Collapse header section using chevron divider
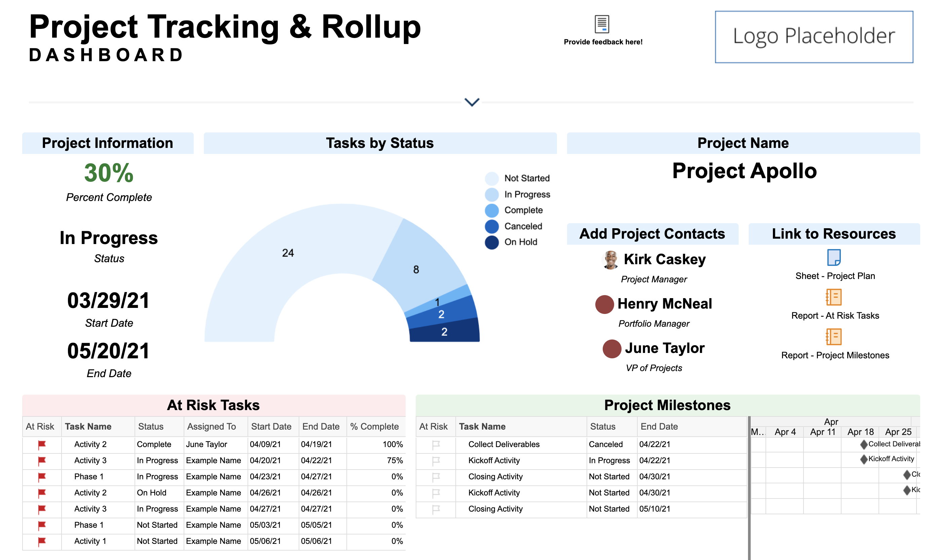Viewport: 935px width, 560px height. (x=472, y=102)
